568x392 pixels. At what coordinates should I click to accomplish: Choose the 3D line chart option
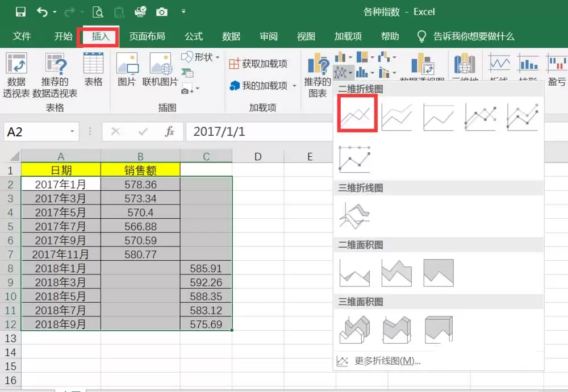tap(354, 216)
